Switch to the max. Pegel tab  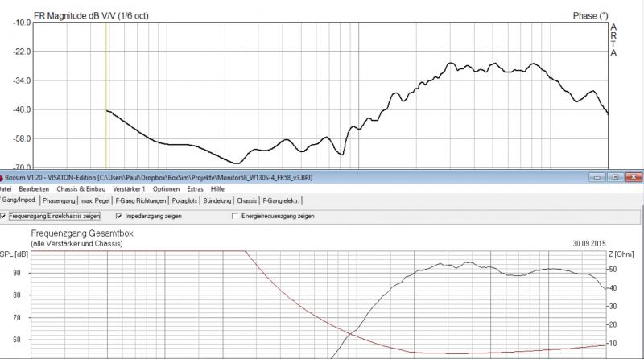(x=95, y=201)
